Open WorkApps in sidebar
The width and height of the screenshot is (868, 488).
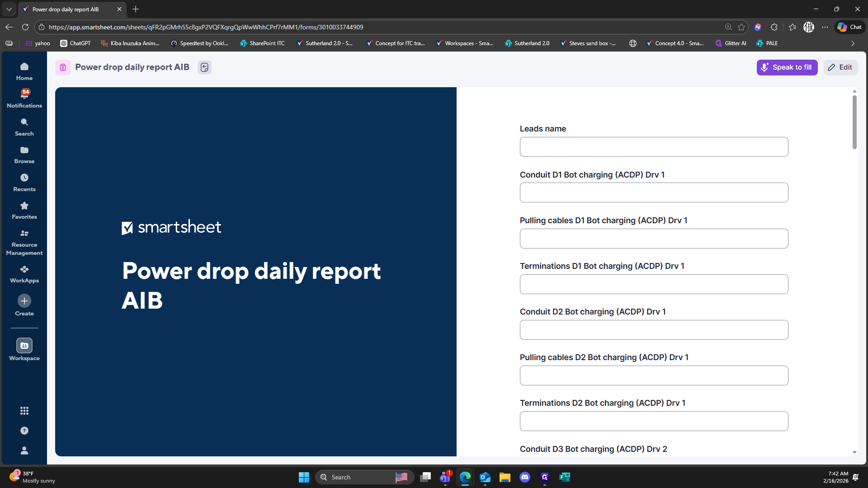point(24,274)
